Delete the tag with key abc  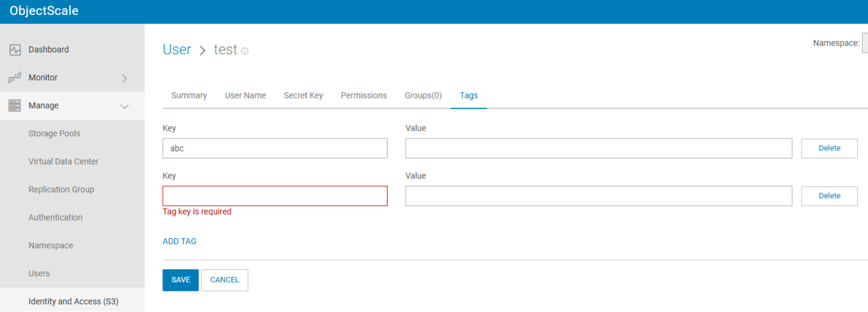click(829, 148)
